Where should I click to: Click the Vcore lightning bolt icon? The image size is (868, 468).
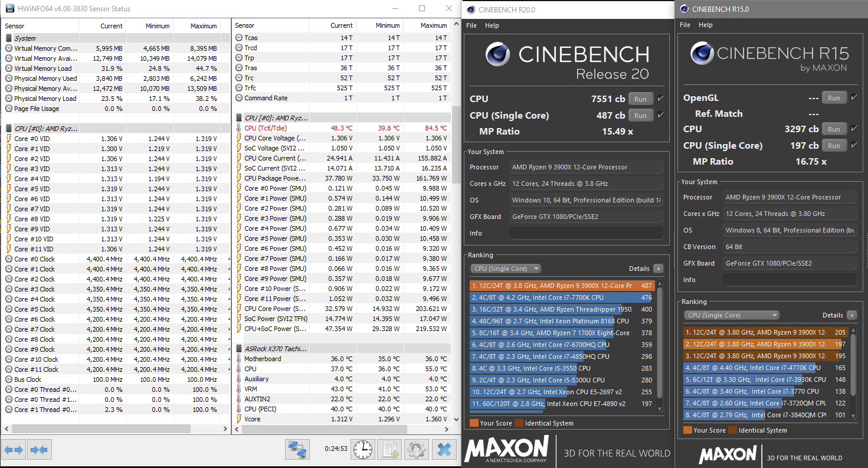point(238,419)
